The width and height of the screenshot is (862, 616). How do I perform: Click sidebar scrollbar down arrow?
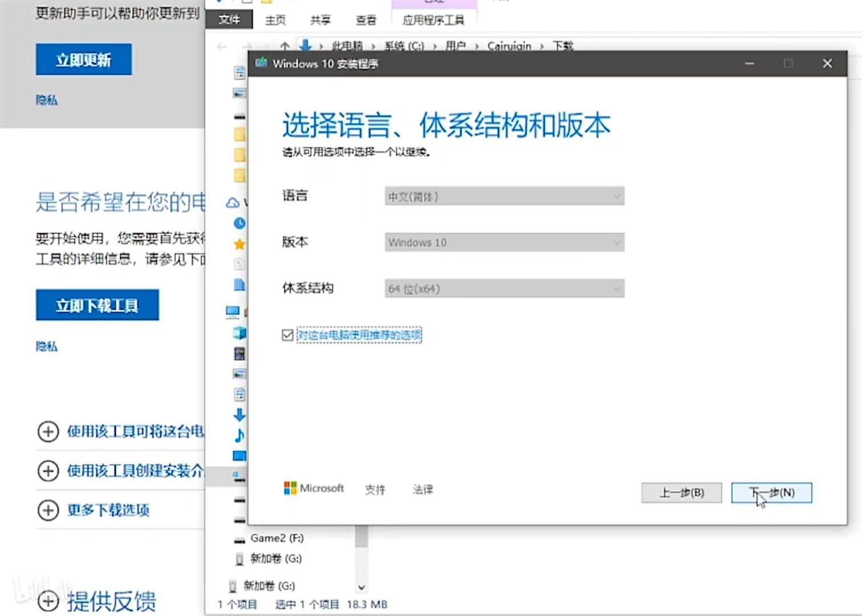click(361, 587)
